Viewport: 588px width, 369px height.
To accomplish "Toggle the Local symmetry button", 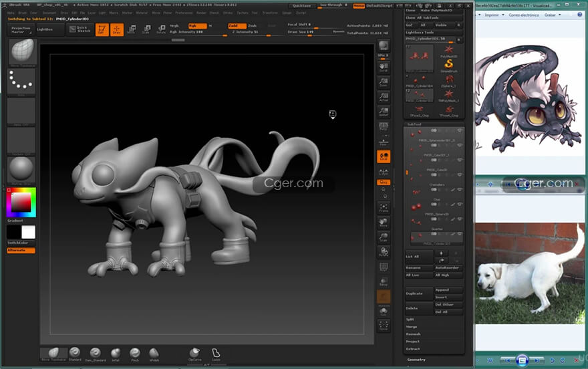I will (384, 156).
